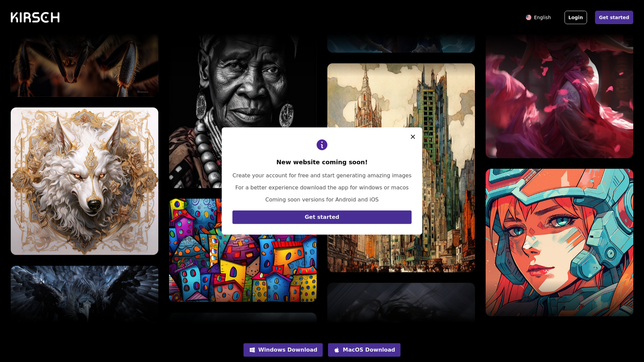Click the Login button
644x362 pixels.
coord(576,17)
